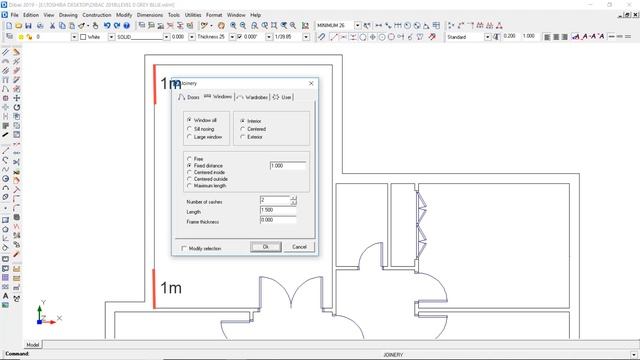Open the 'SOLID' linetype dropdown
The width and height of the screenshot is (640, 360).
pos(166,37)
